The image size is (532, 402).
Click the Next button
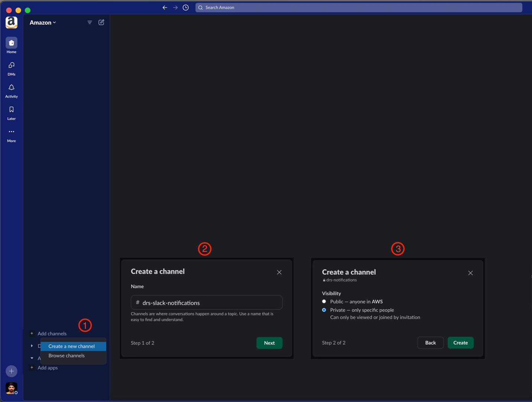[x=269, y=343]
